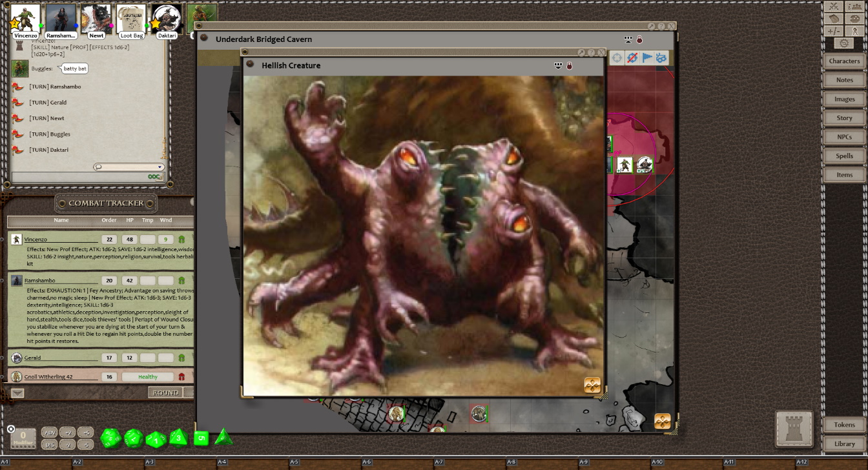This screenshot has width=868, height=470.
Task: Click the blue flag map toolbar icon
Action: pyautogui.click(x=646, y=58)
